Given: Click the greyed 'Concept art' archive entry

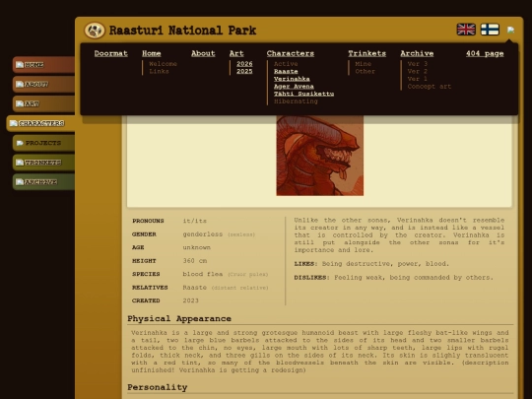Looking at the screenshot, I should (430, 86).
